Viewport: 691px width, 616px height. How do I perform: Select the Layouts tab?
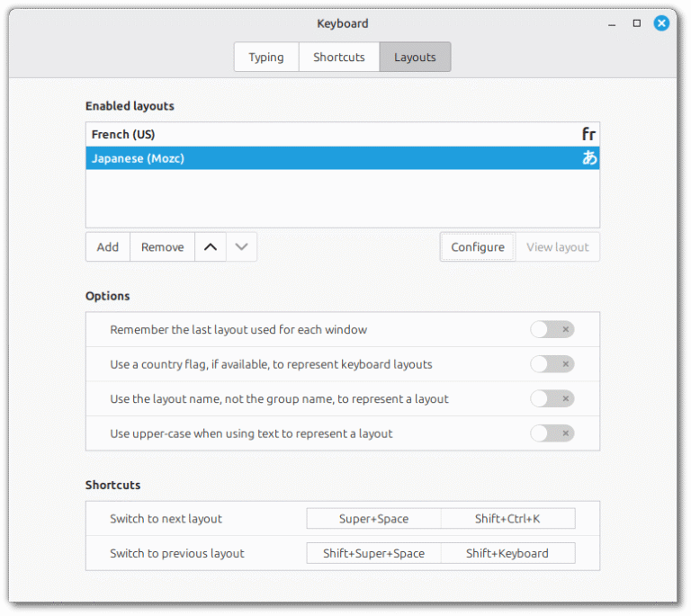[x=415, y=57]
